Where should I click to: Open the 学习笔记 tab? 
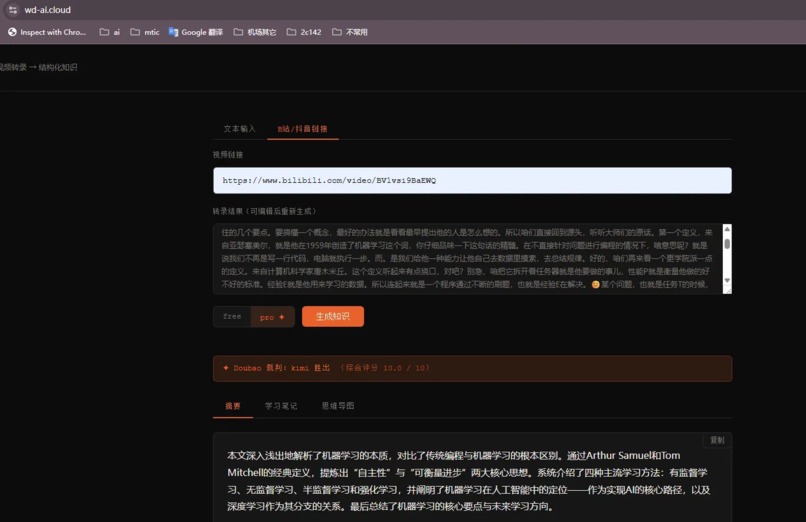[x=281, y=406]
